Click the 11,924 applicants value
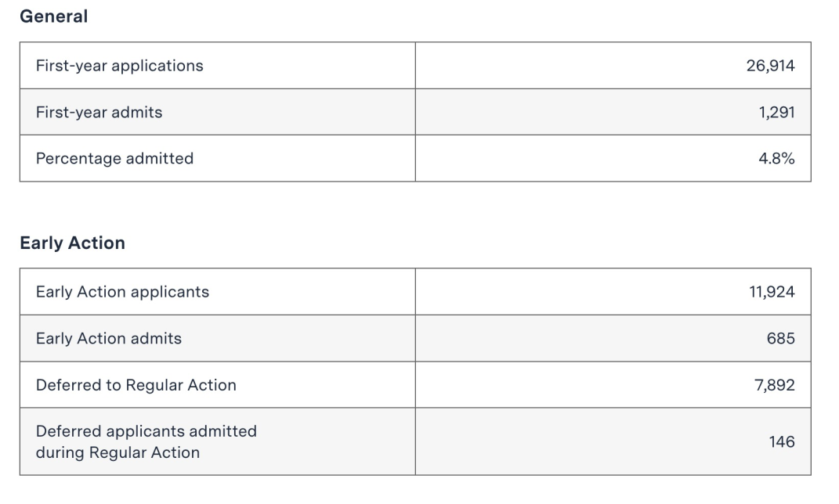Viewport: 839px width, 504px height. pos(772,292)
